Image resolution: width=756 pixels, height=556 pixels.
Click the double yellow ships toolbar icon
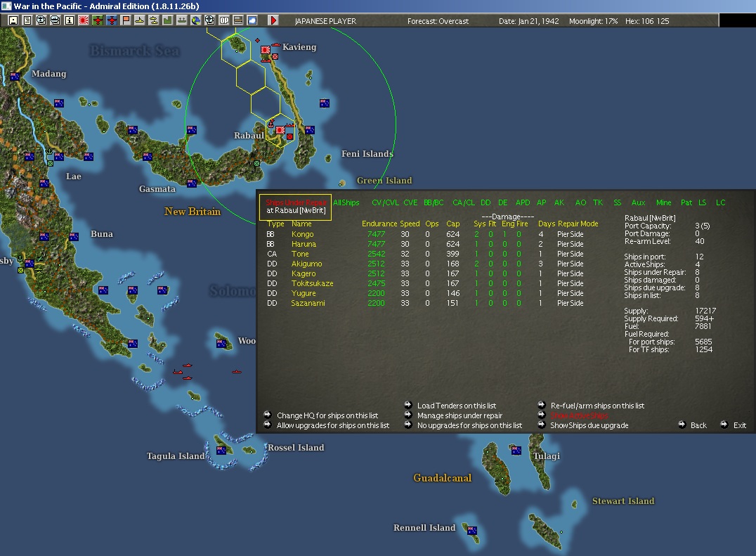coord(153,20)
